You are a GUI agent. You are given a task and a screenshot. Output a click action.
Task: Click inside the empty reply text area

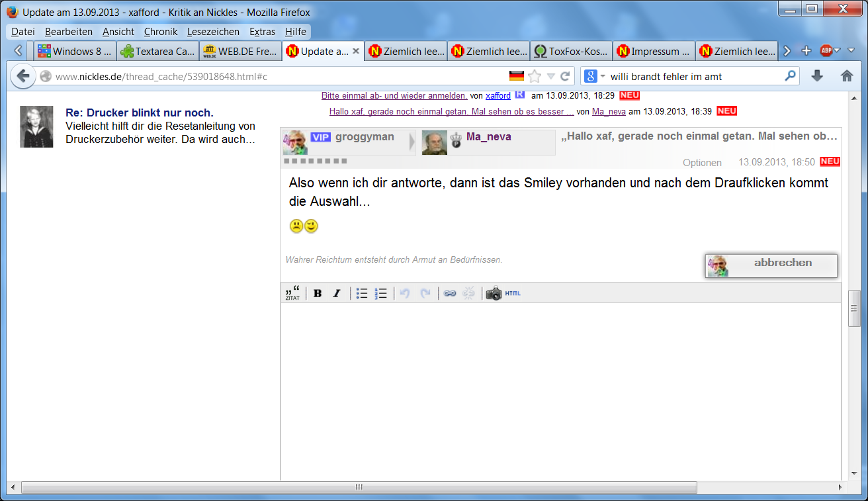click(560, 390)
